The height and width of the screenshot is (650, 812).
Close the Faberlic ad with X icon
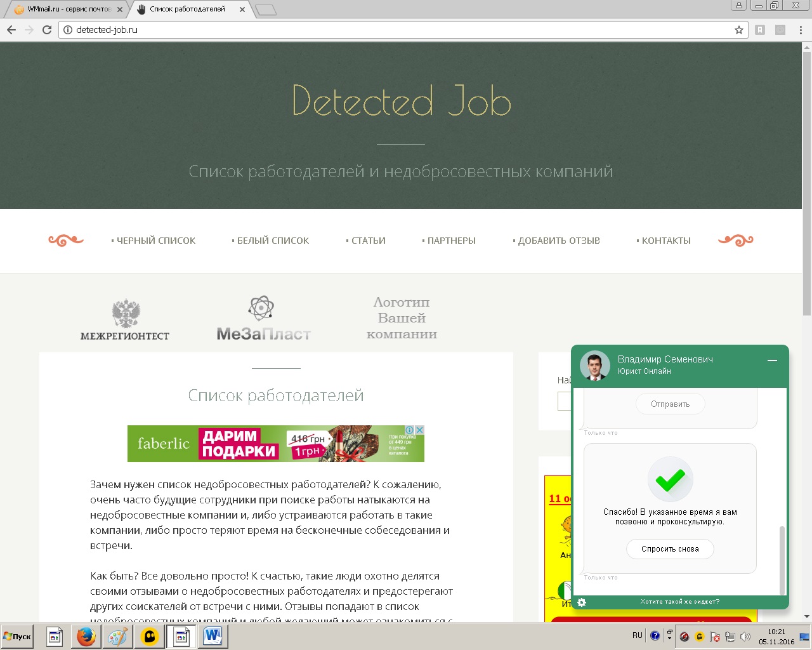pyautogui.click(x=419, y=430)
